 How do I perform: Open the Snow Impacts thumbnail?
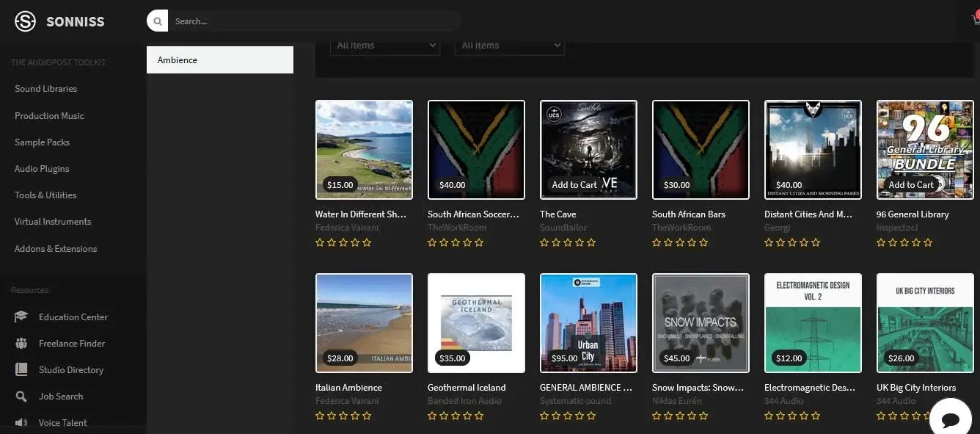[x=701, y=323]
